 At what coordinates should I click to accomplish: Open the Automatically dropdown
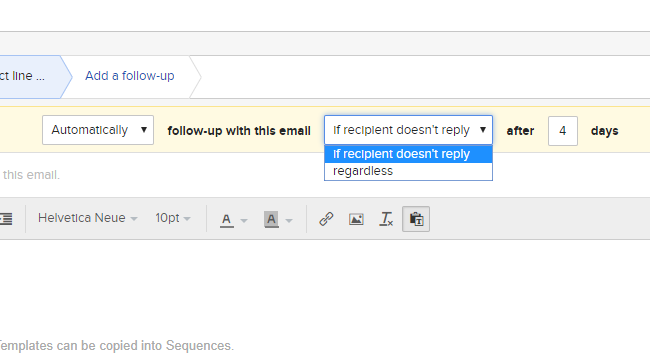click(98, 130)
